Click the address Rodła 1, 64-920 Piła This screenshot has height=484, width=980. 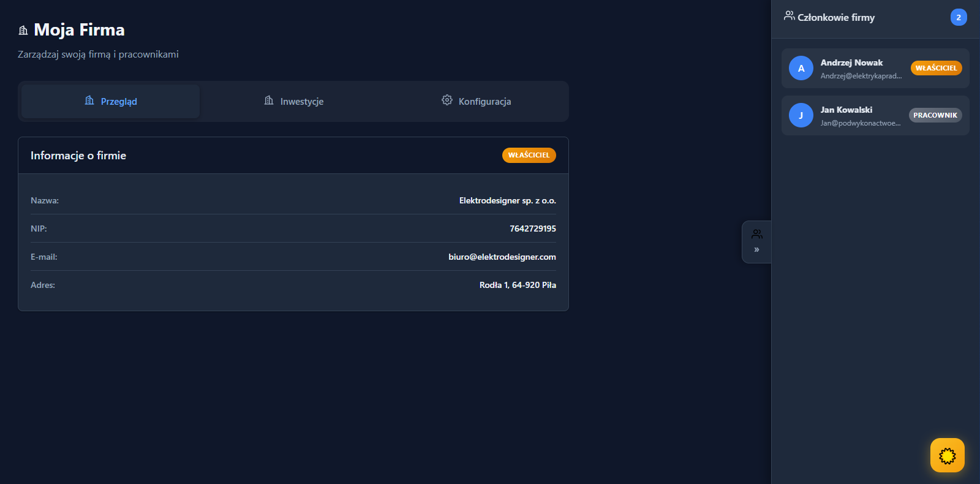[x=518, y=285]
